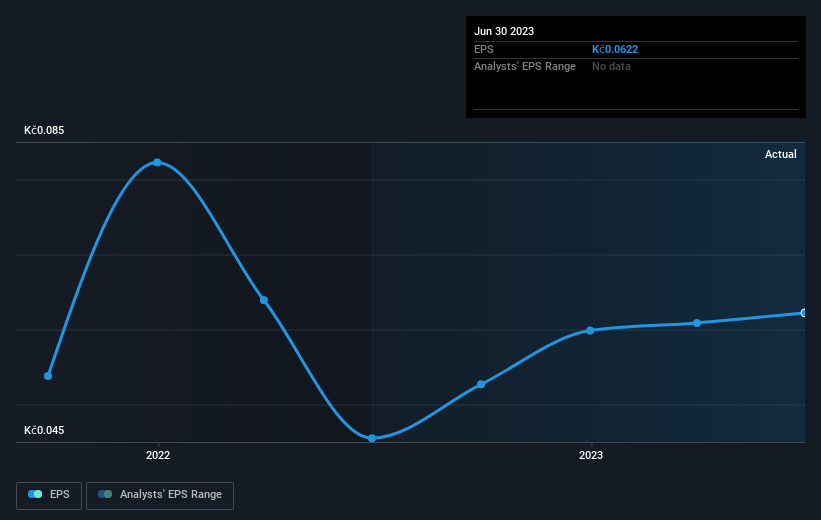Image resolution: width=821 pixels, height=520 pixels.
Task: Click the 2023 x-axis label
Action: 591,455
